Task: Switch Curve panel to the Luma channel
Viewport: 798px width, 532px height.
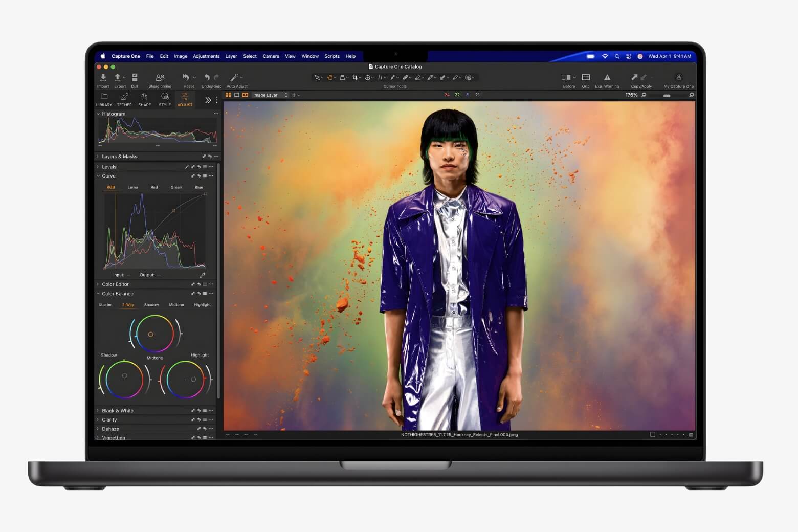Action: click(132, 187)
